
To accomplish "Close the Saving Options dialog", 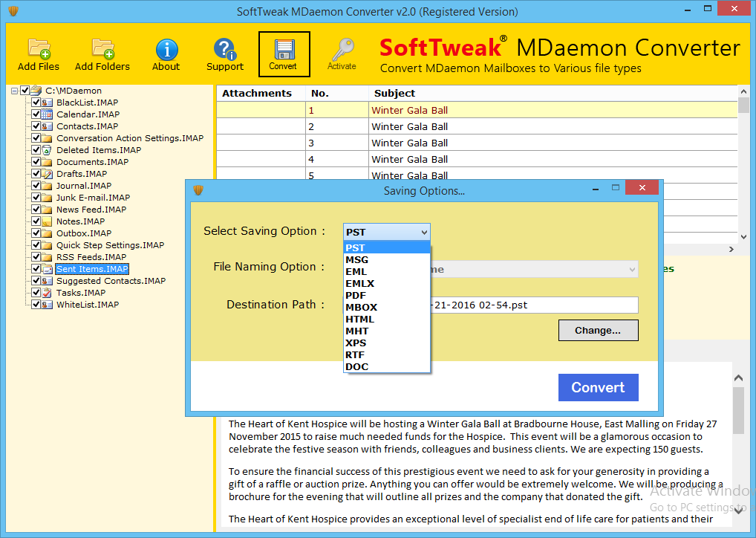I will tap(642, 188).
